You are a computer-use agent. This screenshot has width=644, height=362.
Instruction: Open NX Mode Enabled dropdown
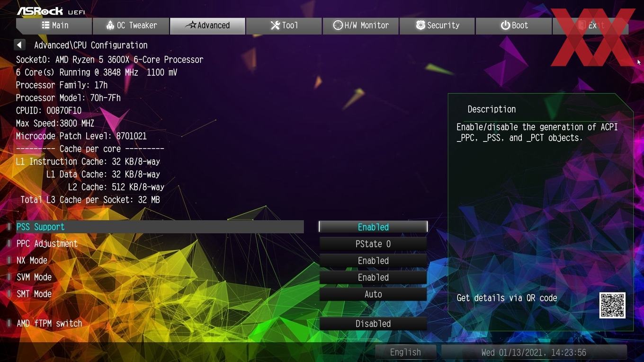373,261
